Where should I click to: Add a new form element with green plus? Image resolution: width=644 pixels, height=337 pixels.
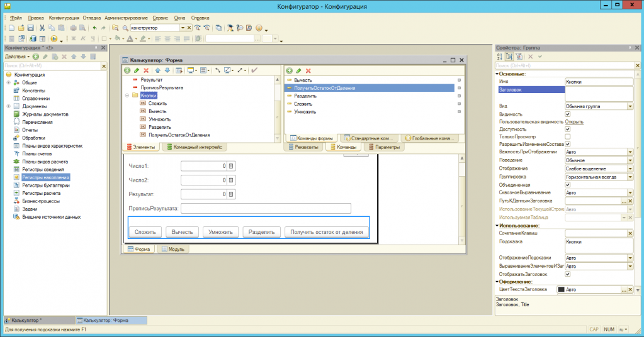[127, 70]
